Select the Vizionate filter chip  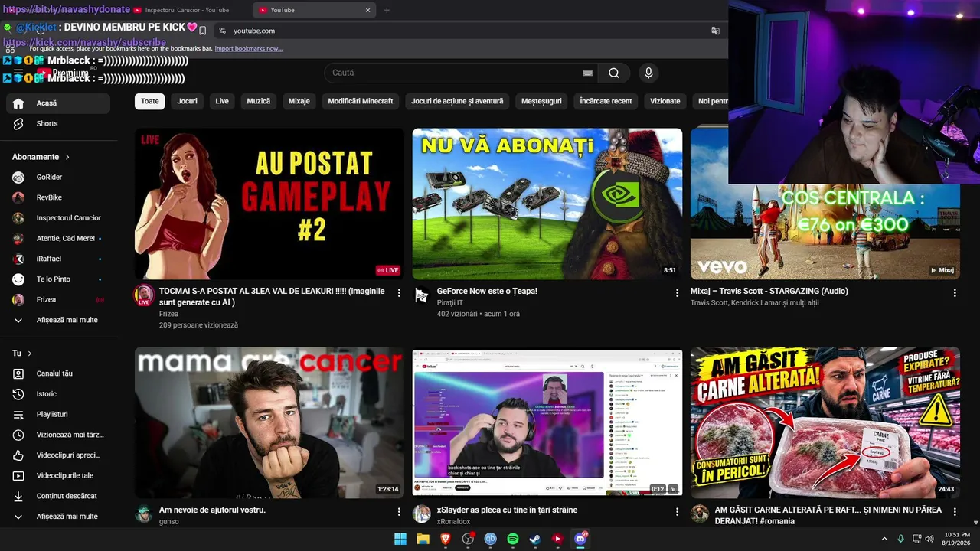tap(665, 101)
